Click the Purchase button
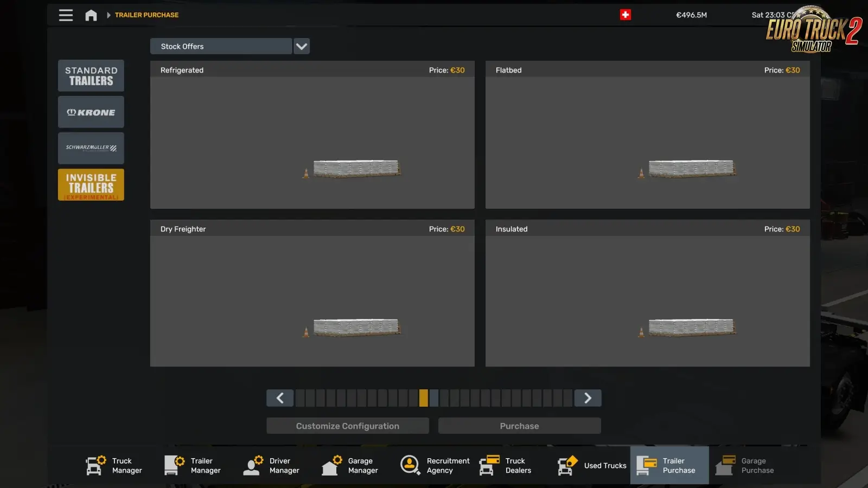Image resolution: width=868 pixels, height=488 pixels. 519,426
